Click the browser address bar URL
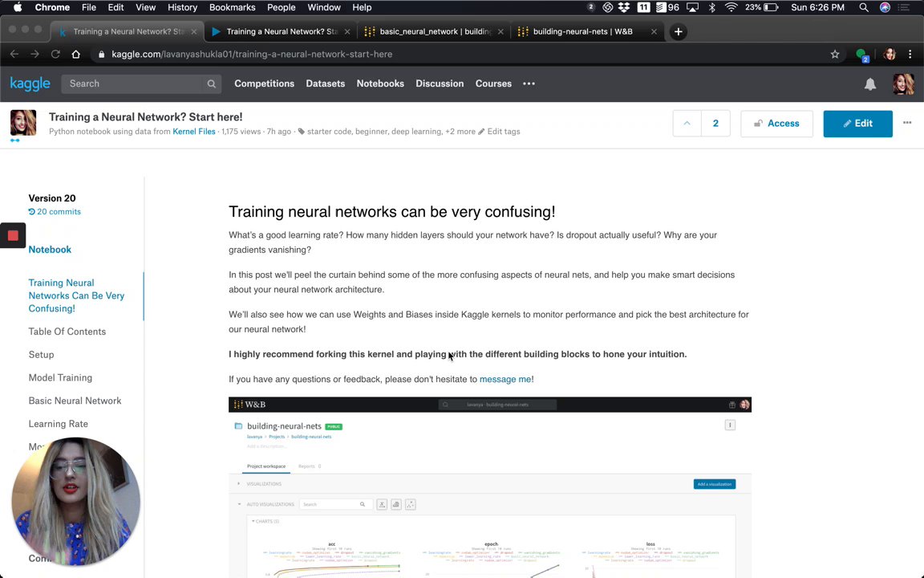This screenshot has height=578, width=924. 252,55
